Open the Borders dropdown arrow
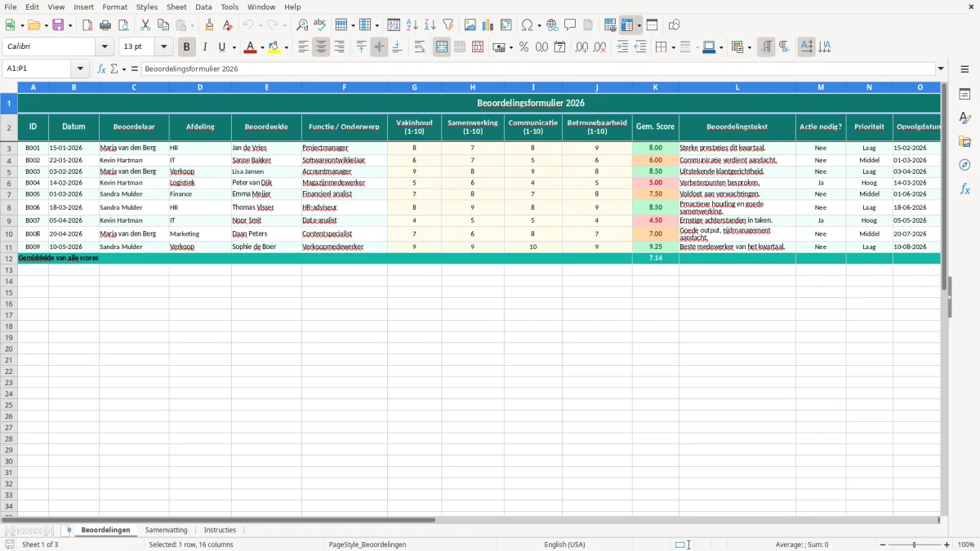This screenshot has width=980, height=551. pos(672,47)
